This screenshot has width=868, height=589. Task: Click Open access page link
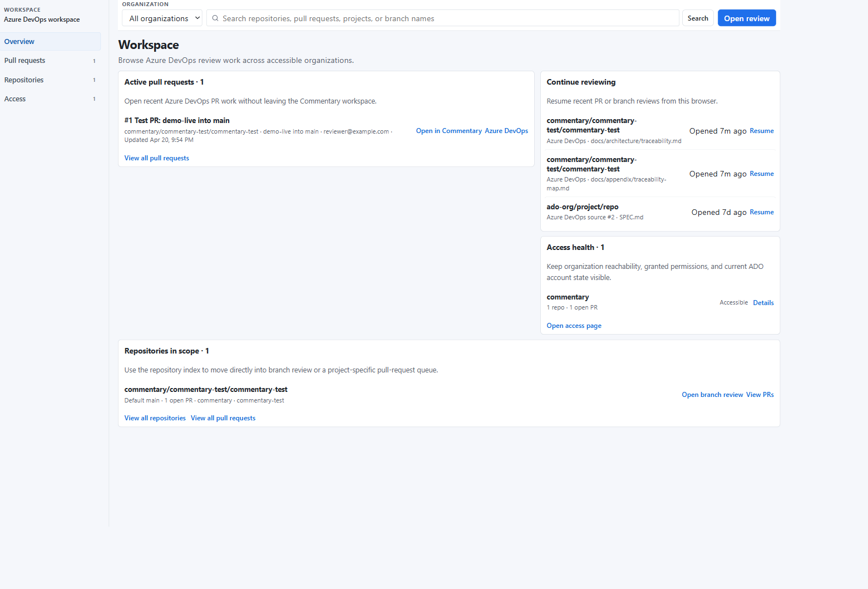(x=574, y=326)
